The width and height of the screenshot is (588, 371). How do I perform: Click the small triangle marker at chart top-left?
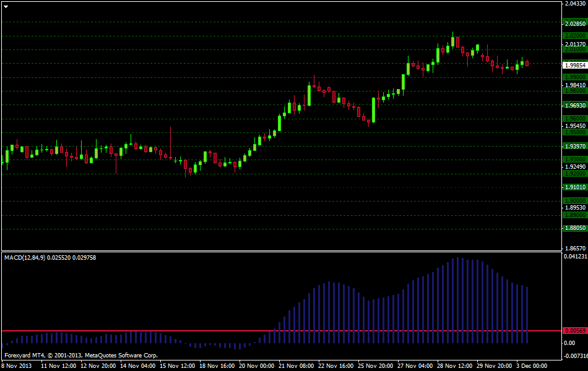coord(6,6)
